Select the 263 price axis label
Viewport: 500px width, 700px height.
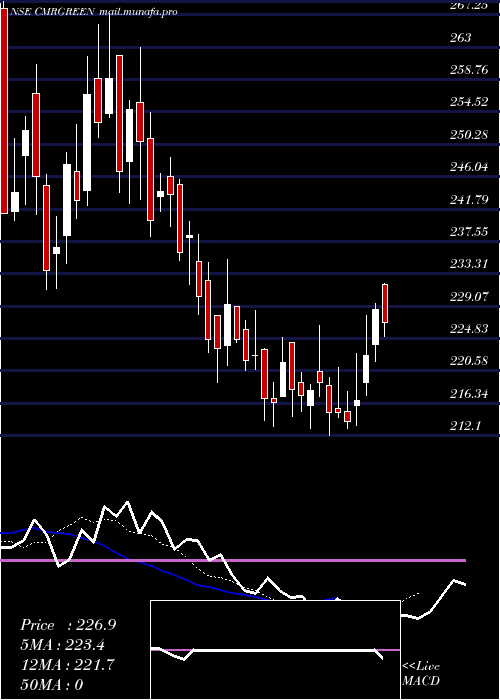pyautogui.click(x=460, y=38)
